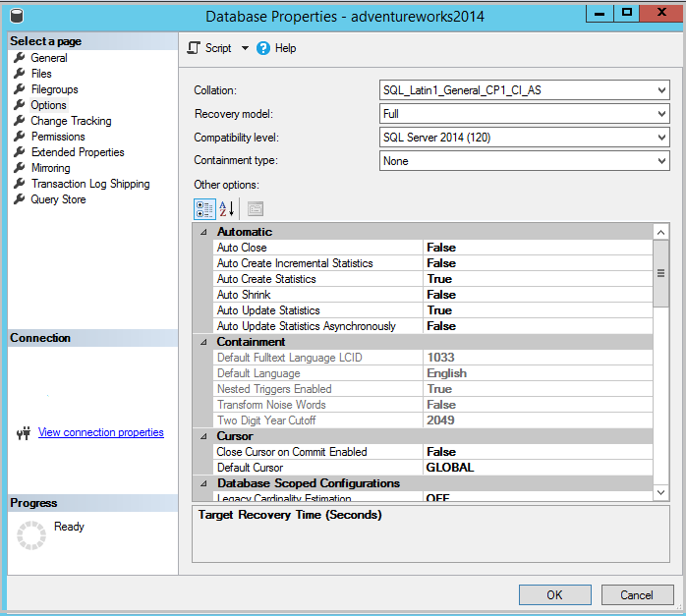
Task: Open Help from the toolbar
Action: (x=276, y=48)
